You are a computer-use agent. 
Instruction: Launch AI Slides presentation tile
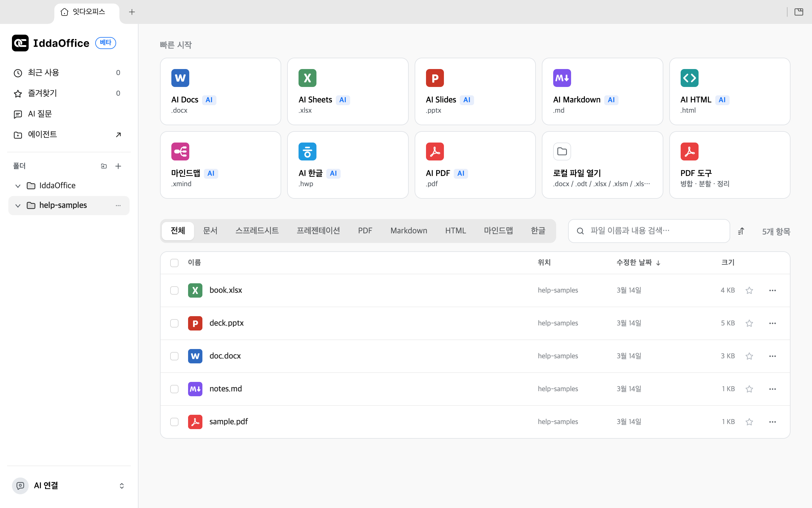tap(475, 91)
